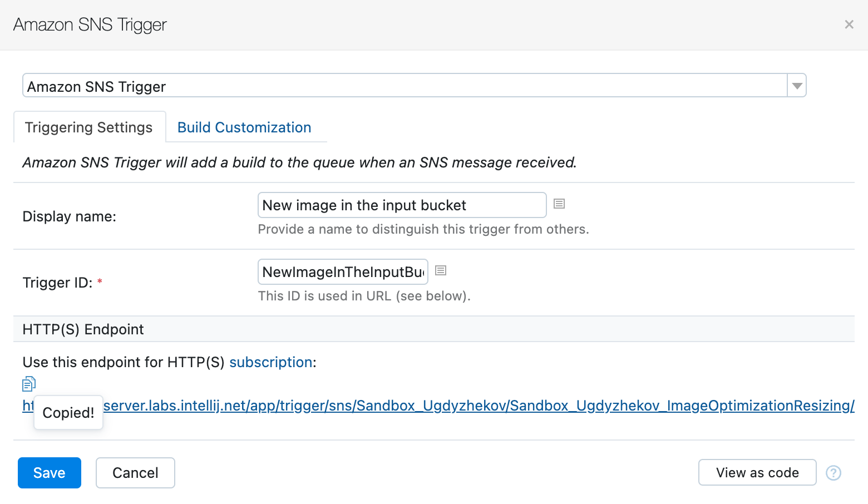
Task: Close the Amazon SNS Trigger dialog
Action: pos(849,24)
